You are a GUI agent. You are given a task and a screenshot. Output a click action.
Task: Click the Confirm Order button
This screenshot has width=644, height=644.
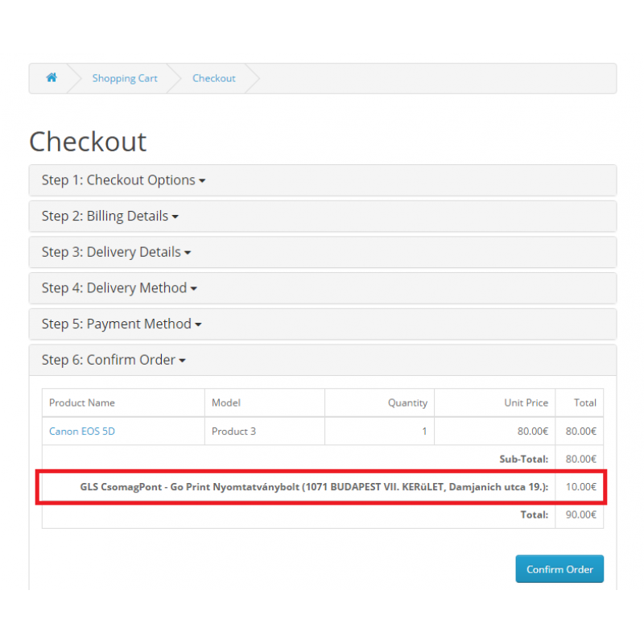pyautogui.click(x=559, y=569)
